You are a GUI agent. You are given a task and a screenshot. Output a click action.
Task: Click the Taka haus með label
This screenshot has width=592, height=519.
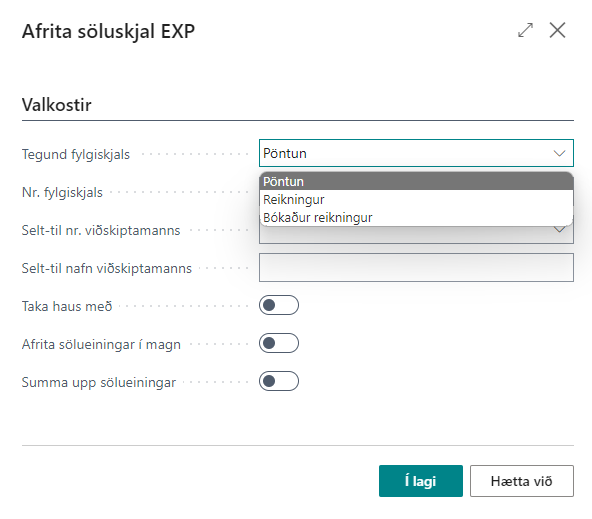pyautogui.click(x=67, y=306)
